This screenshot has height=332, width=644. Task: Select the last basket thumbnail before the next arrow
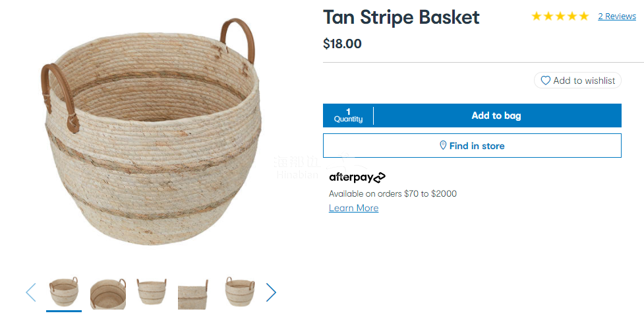click(x=239, y=292)
